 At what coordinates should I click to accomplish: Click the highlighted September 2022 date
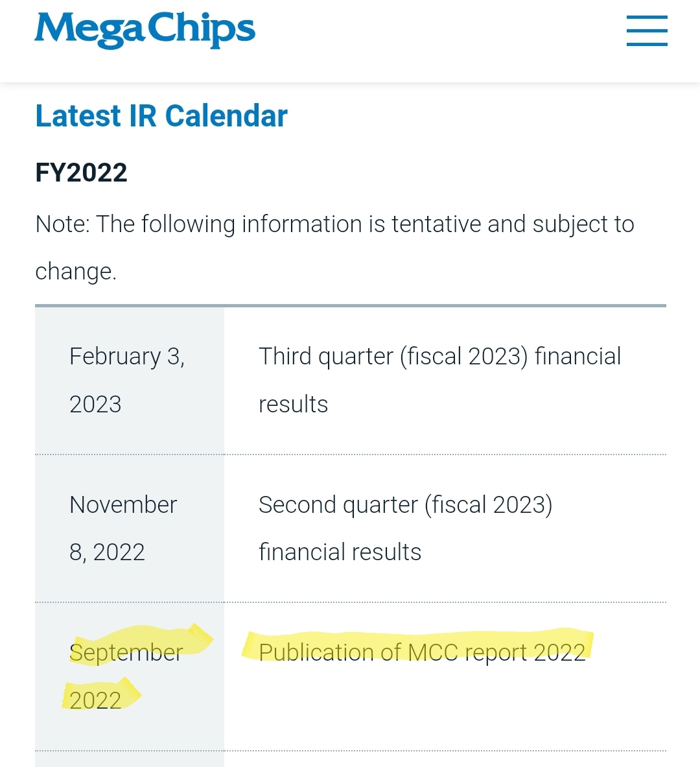tap(126, 676)
